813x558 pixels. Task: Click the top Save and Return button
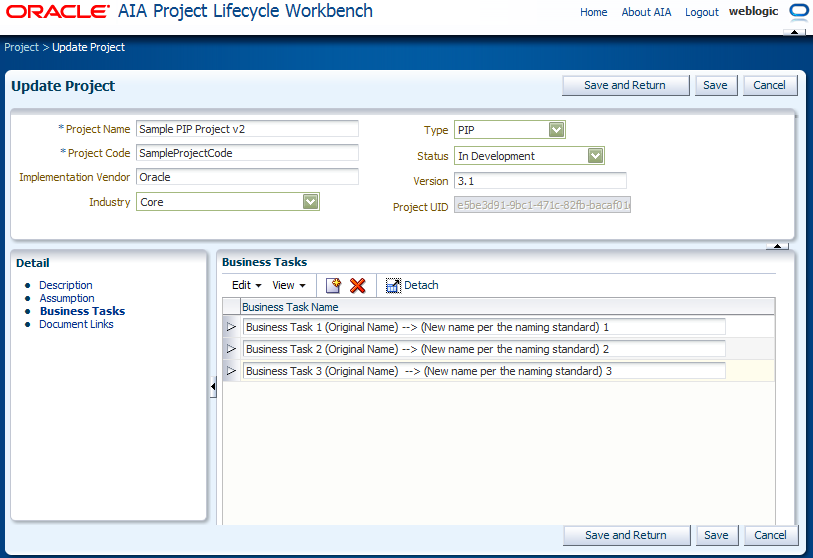625,86
